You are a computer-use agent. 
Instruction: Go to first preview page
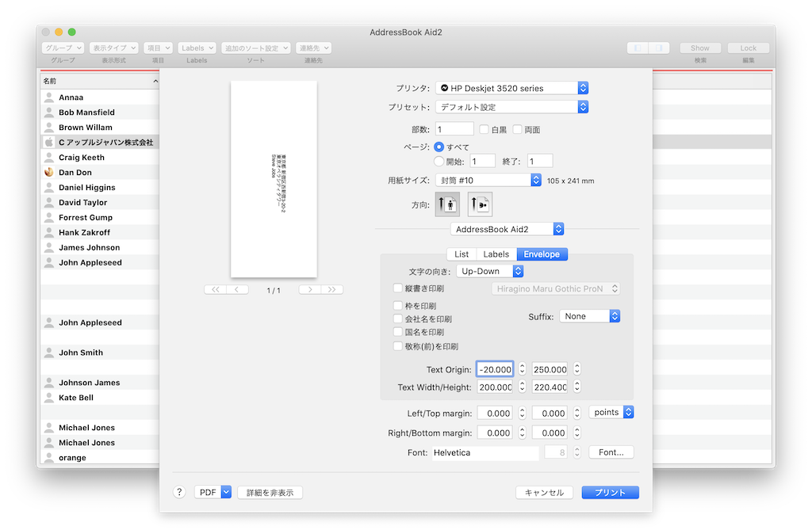(x=216, y=290)
